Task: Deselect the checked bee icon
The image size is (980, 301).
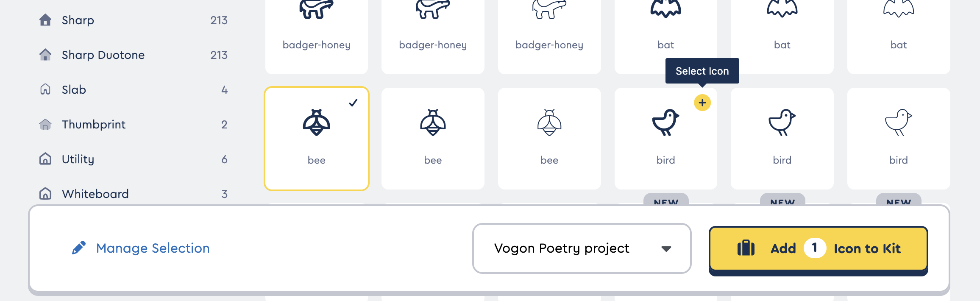Action: pos(316,138)
